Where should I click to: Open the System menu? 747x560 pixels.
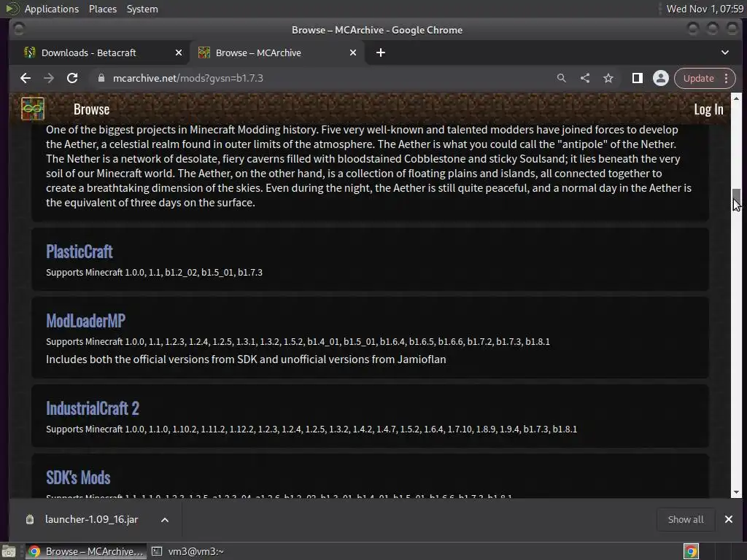click(142, 9)
